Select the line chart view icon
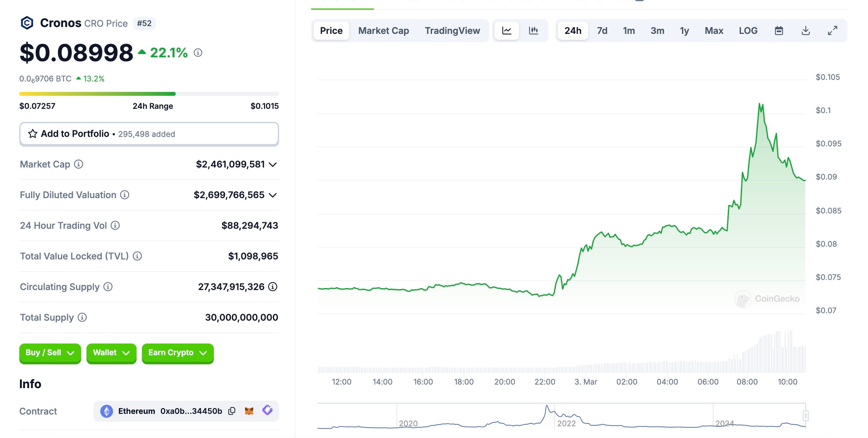This screenshot has width=868, height=438. [506, 31]
